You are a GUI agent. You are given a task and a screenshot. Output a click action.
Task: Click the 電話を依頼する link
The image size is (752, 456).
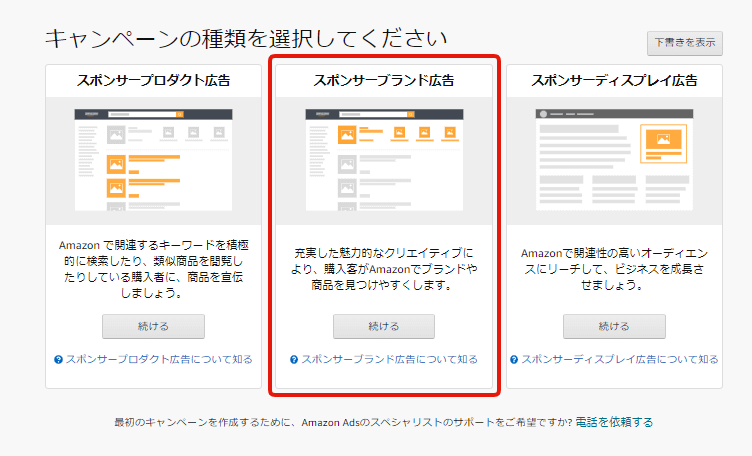(x=614, y=422)
